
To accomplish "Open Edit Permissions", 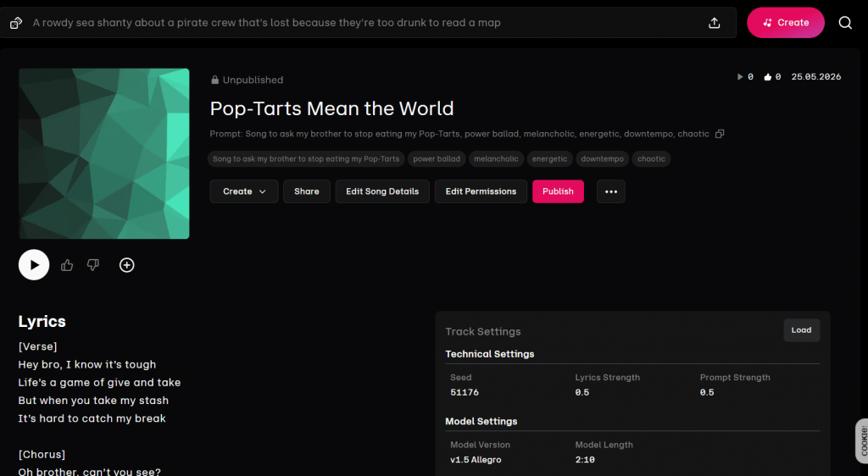I will click(481, 191).
